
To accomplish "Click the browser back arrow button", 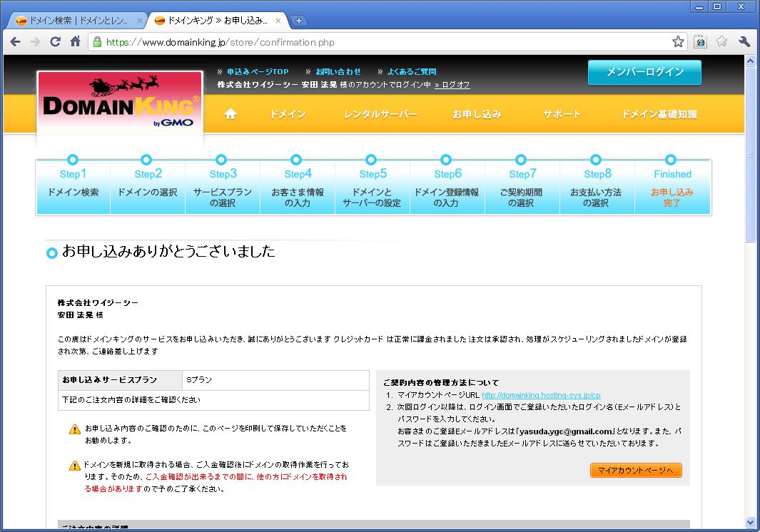I will pos(15,42).
